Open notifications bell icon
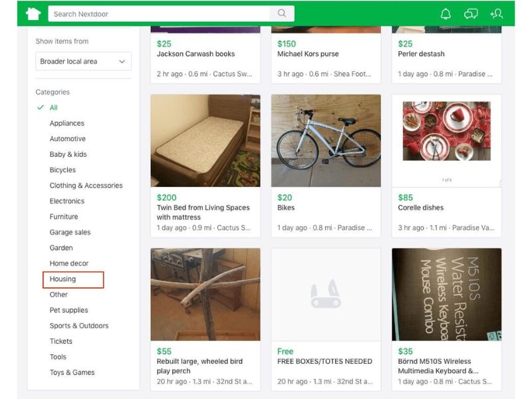The height and width of the screenshot is (399, 532). coord(446,14)
